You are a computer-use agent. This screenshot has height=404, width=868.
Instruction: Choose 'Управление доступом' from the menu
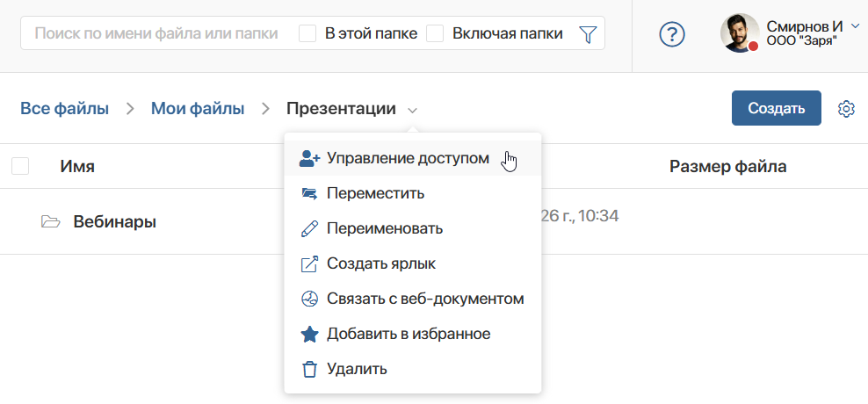click(x=412, y=158)
